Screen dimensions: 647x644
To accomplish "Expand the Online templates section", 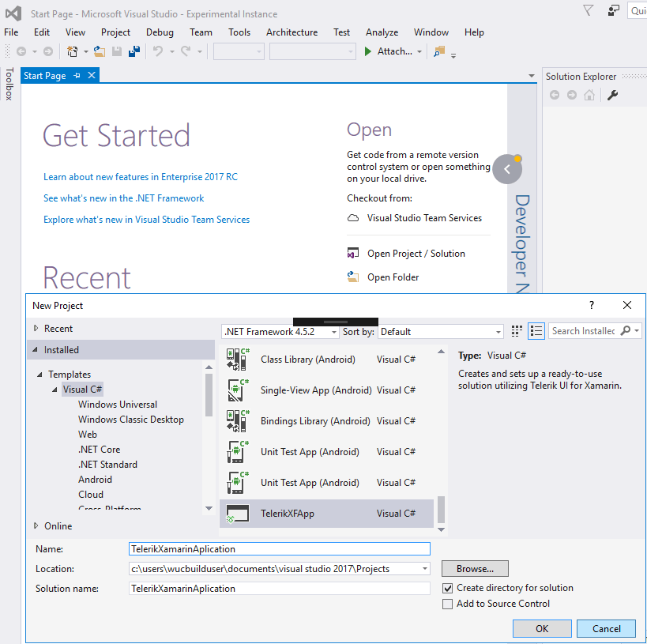I will pyautogui.click(x=36, y=526).
